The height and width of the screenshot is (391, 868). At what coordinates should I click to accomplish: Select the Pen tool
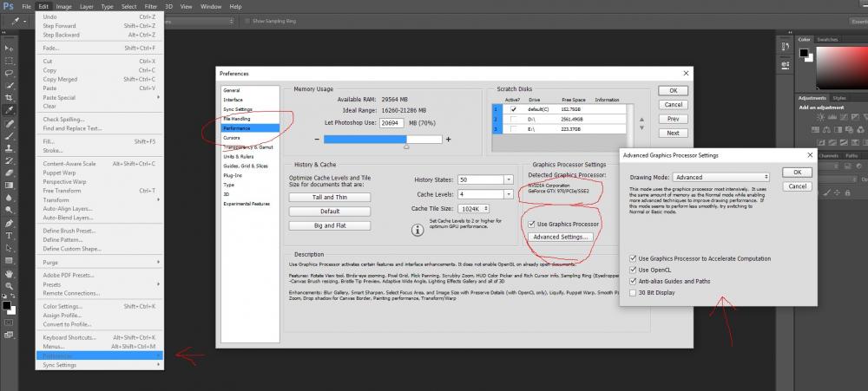pos(9,223)
